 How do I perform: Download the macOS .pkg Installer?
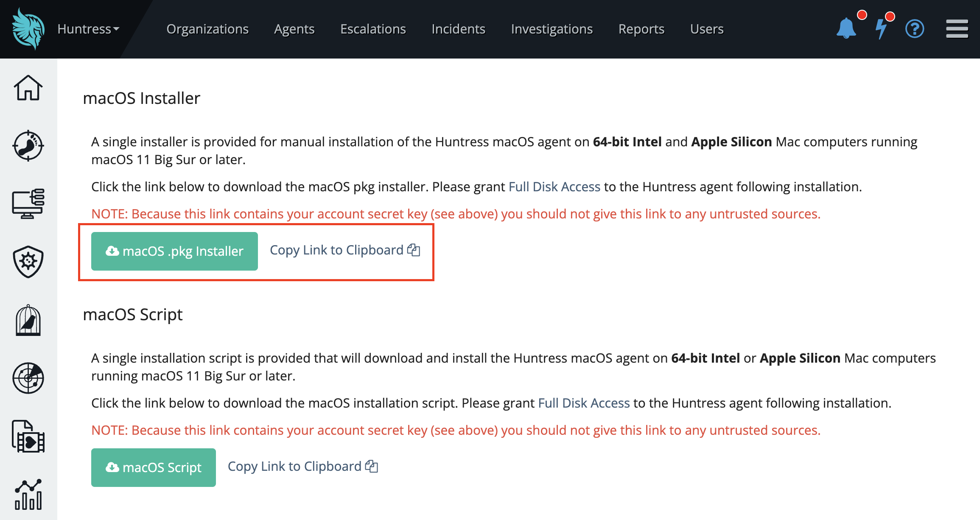coord(174,251)
